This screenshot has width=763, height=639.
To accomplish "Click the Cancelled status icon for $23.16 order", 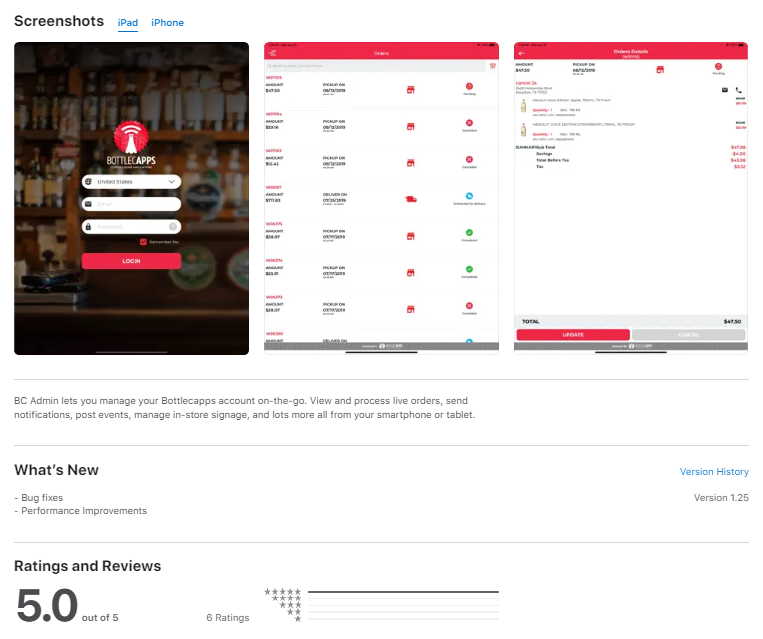I will 469,123.
